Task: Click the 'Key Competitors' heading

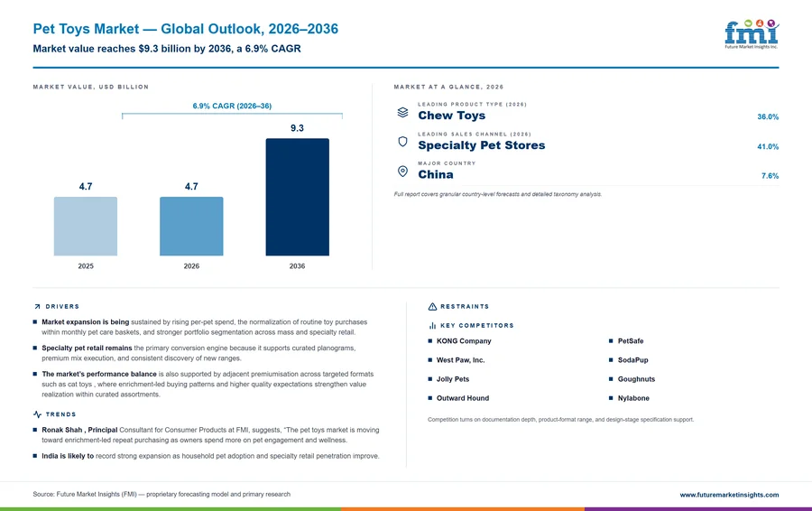Action: (x=477, y=325)
